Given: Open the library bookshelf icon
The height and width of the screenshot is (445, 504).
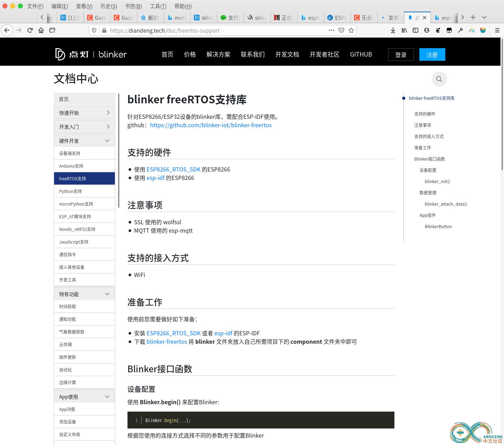Looking at the screenshot, I should click(x=404, y=30).
